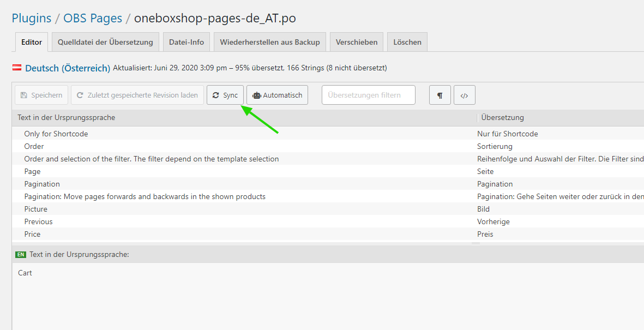The image size is (644, 330).
Task: Click the Sync button with refresh icon
Action: 225,95
